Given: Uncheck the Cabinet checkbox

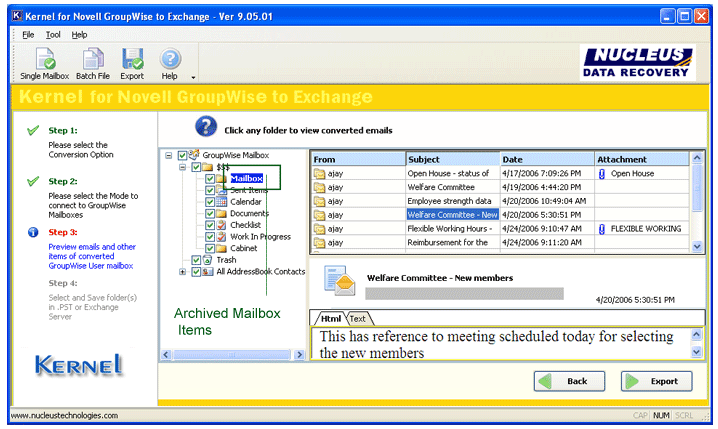Looking at the screenshot, I should pos(210,249).
